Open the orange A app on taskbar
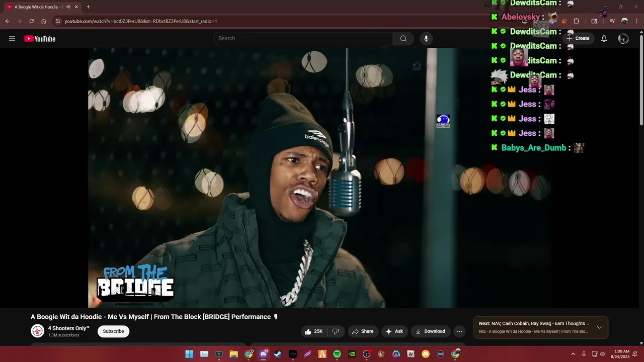The image size is (644, 362). (x=322, y=354)
